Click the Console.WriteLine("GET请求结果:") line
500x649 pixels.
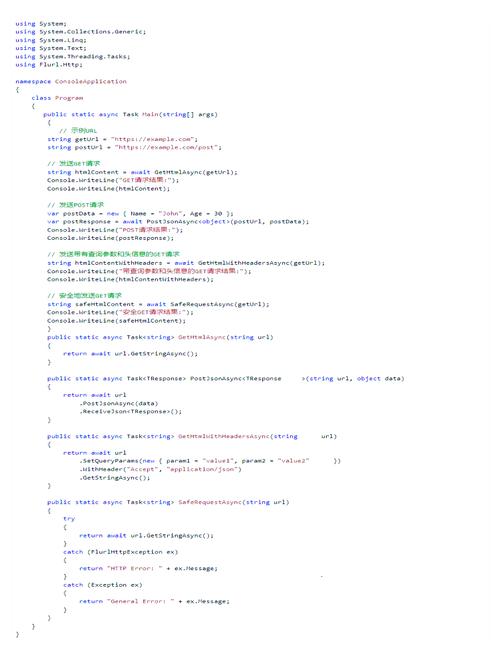click(113, 180)
